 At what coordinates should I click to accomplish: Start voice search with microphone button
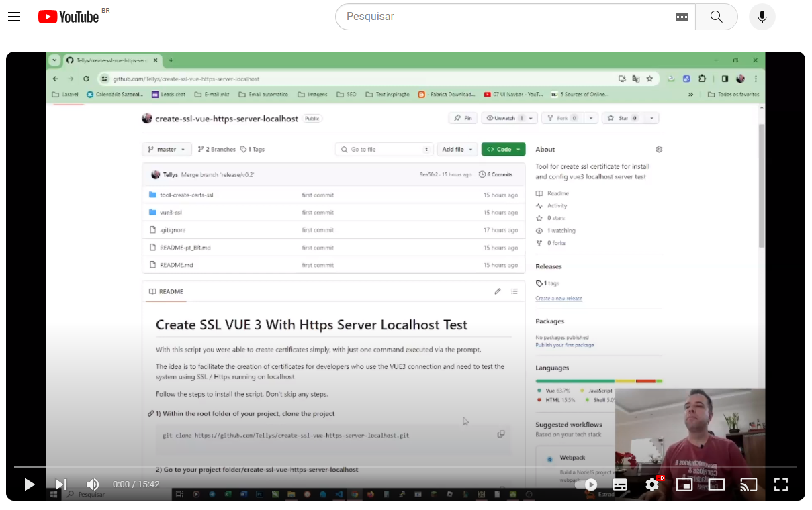(x=762, y=17)
